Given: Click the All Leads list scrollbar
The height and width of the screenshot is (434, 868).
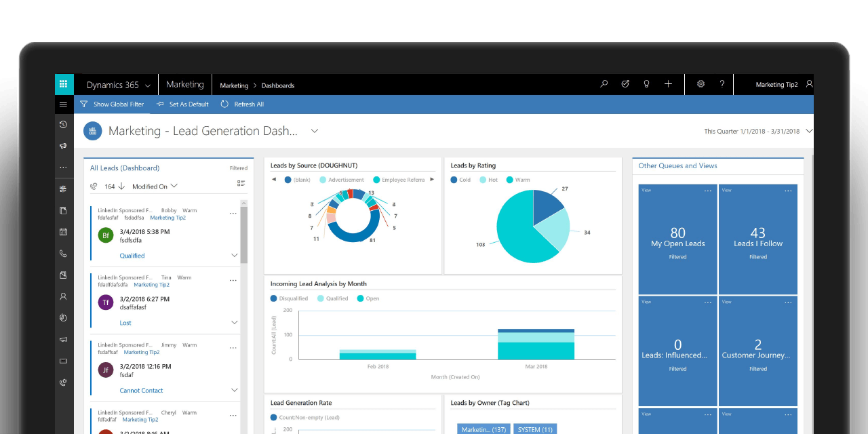Looking at the screenshot, I should click(244, 234).
